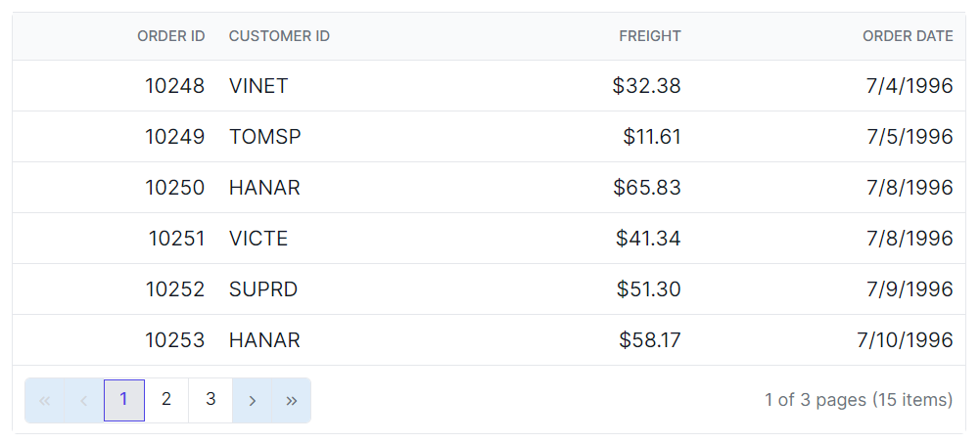Go to the first page arrow
The height and width of the screenshot is (443, 980).
[44, 400]
